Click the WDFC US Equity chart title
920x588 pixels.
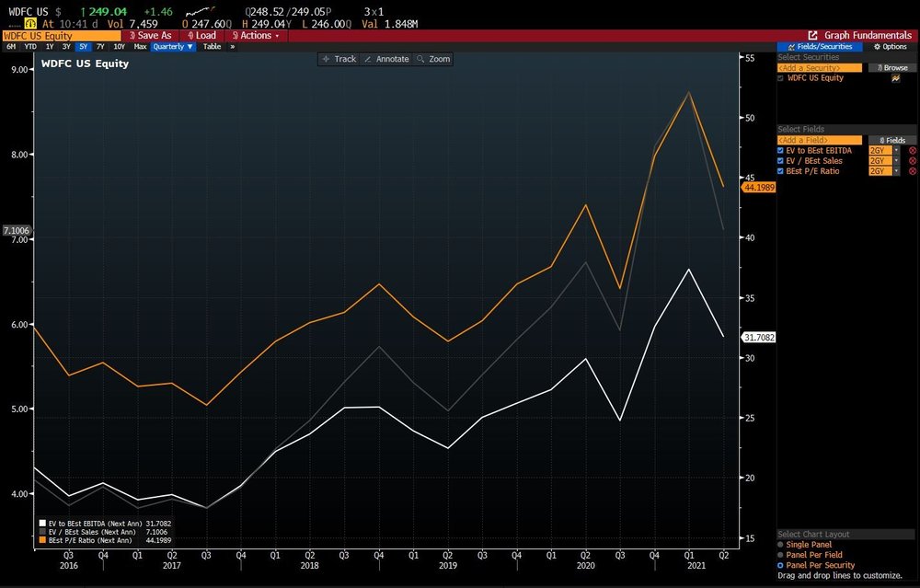tap(85, 63)
